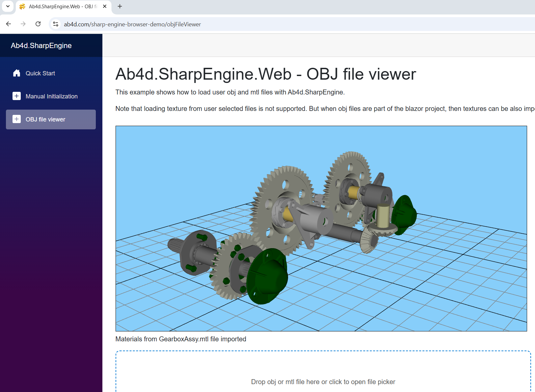This screenshot has height=392, width=535.
Task: Open the Manual Initialization menu item
Action: [52, 96]
